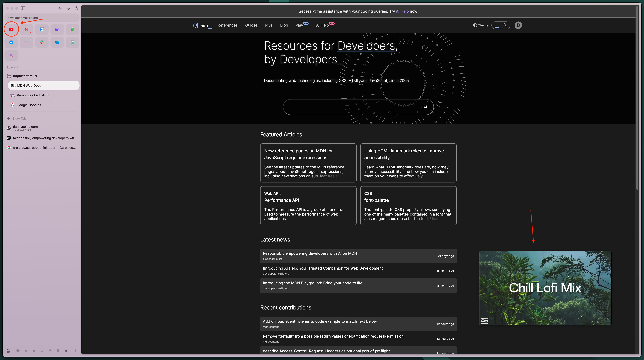Viewport: 644px width, 360px height.
Task: Open the Google Doodles pinned tab
Action: tap(44, 105)
